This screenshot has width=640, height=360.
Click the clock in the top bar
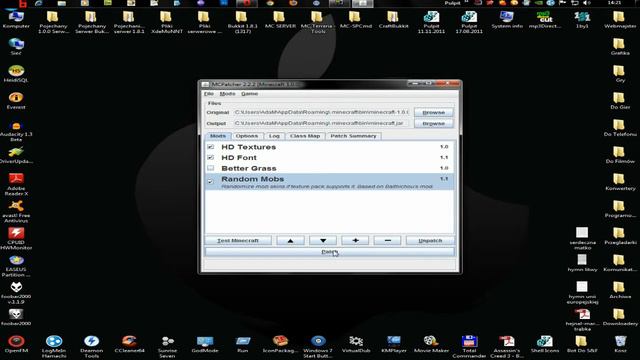click(614, 3)
